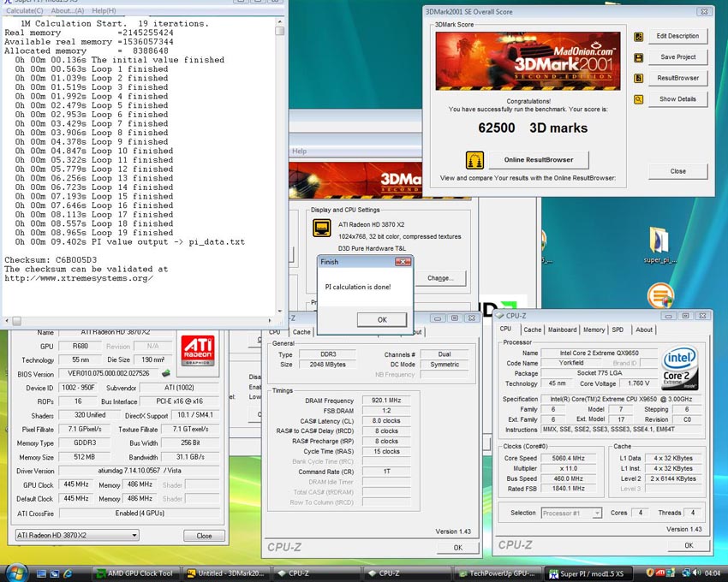Switch to Super PI / mod1.5 XS taskbar item
The image size is (728, 582).
click(587, 573)
